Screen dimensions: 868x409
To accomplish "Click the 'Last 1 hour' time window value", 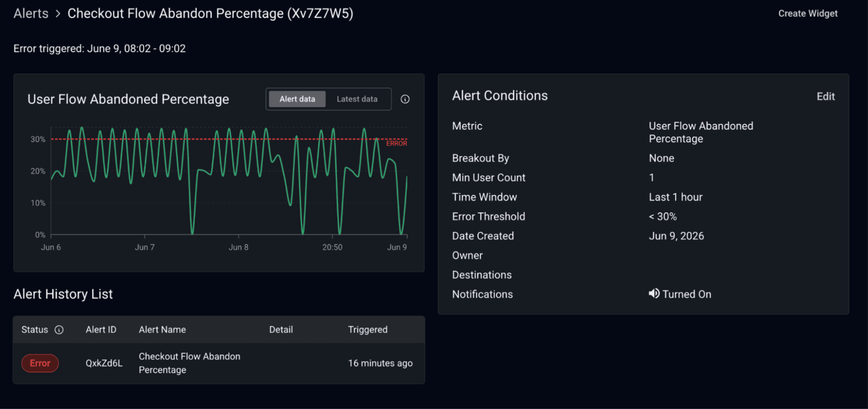I will (x=675, y=197).
